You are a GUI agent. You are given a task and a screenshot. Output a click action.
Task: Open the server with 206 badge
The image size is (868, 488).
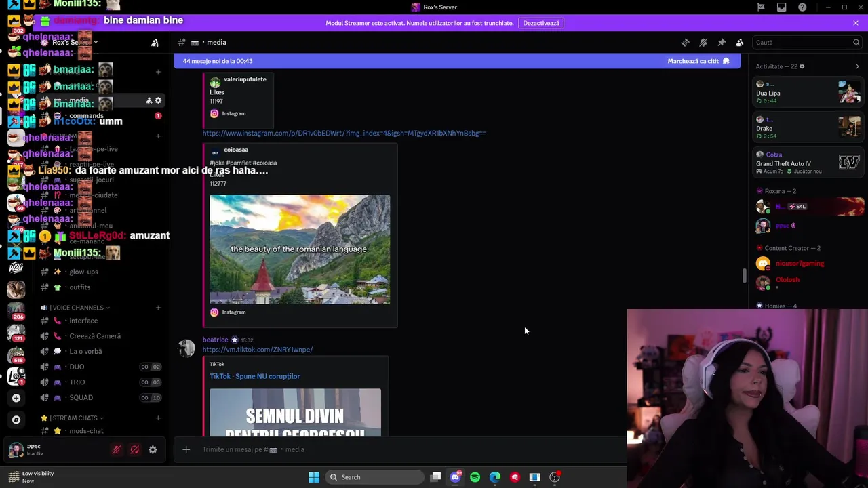tap(16, 310)
